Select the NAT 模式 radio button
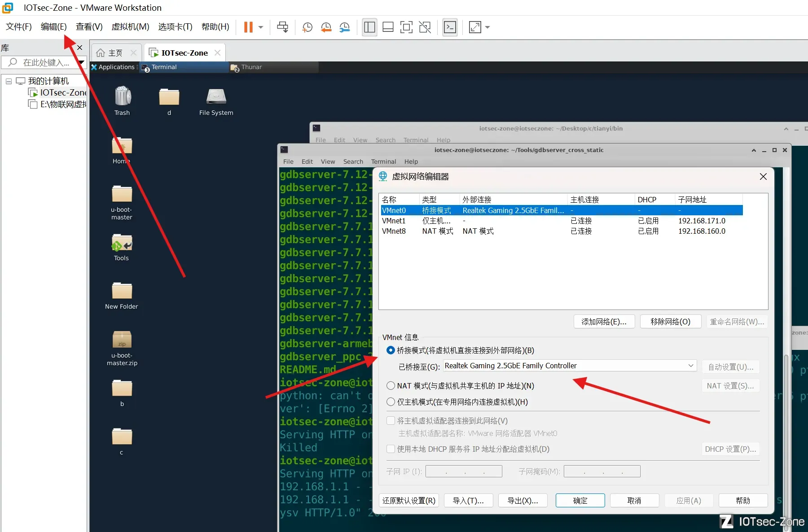808x532 pixels. pos(391,386)
